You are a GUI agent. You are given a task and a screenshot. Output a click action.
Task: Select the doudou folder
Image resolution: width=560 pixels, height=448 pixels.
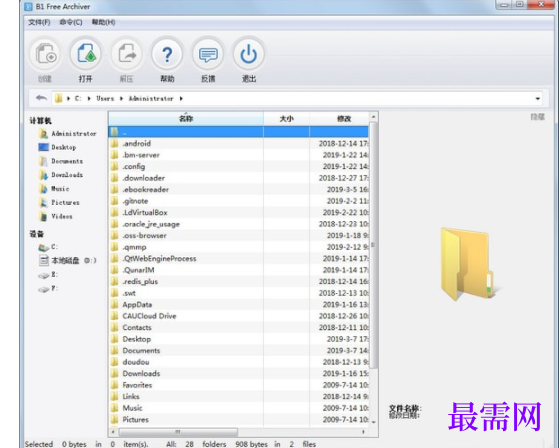tap(238, 362)
